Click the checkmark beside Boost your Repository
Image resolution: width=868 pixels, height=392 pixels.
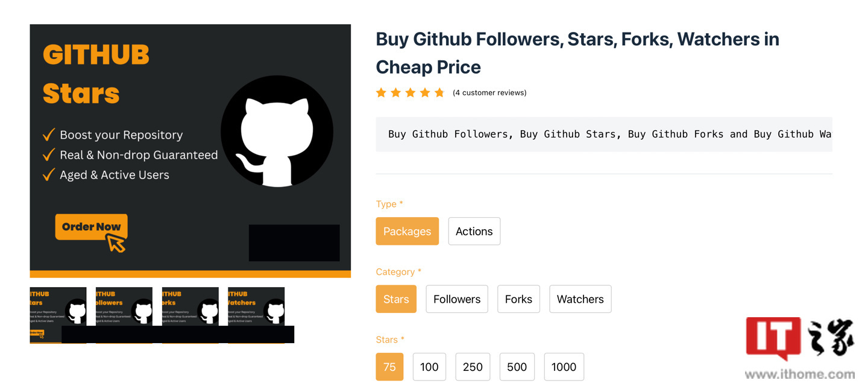[x=48, y=134]
